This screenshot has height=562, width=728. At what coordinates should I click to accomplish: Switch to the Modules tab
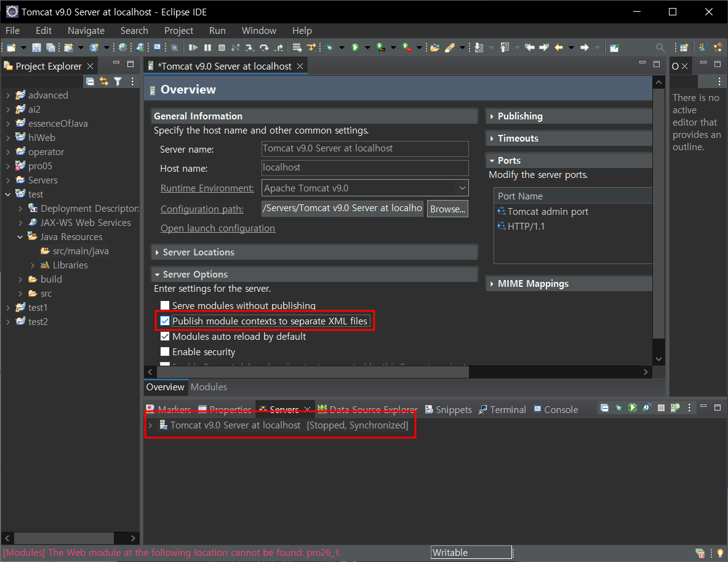click(209, 387)
